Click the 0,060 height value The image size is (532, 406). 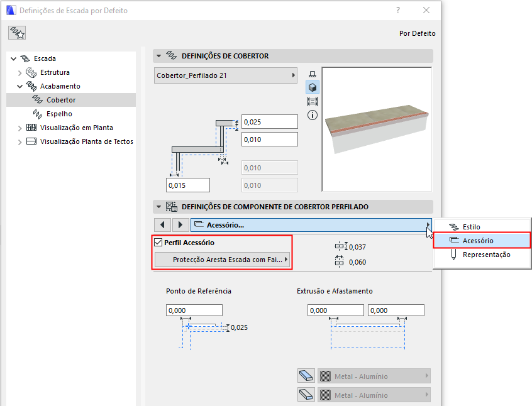click(358, 262)
